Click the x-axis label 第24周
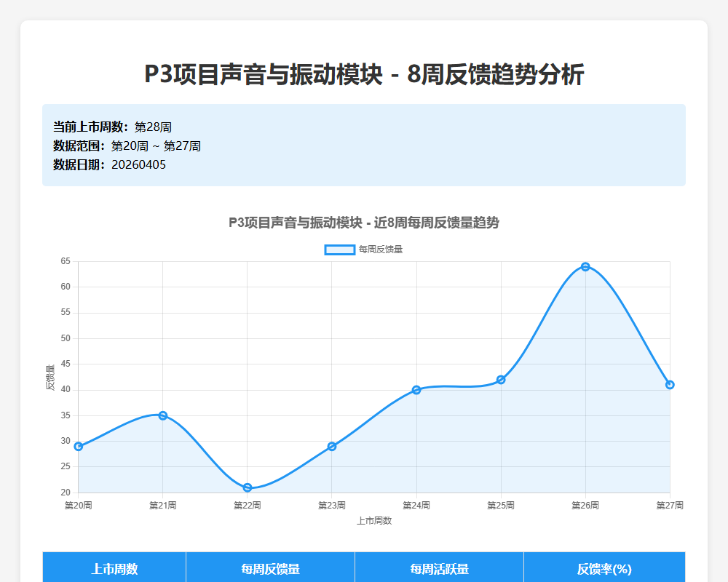728x582 pixels. pyautogui.click(x=416, y=506)
